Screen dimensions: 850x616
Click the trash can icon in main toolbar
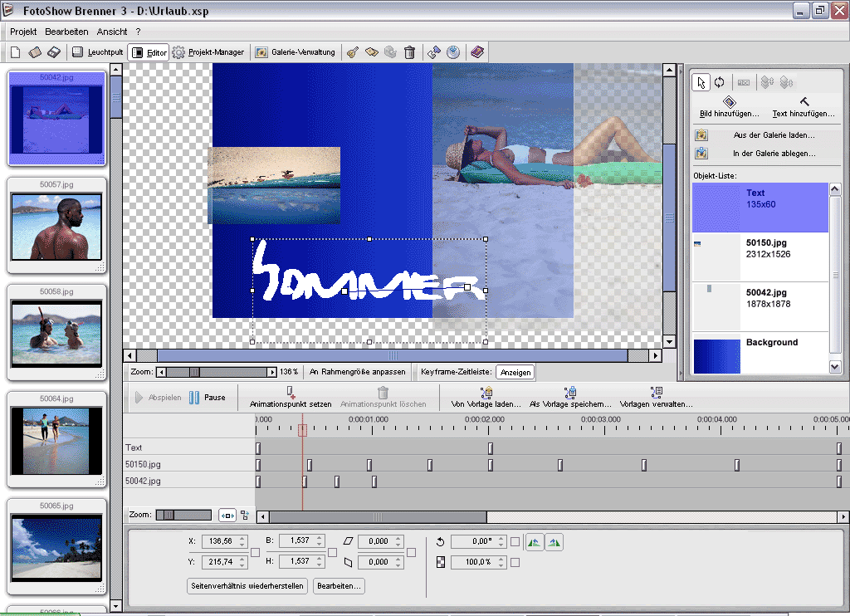tap(409, 52)
